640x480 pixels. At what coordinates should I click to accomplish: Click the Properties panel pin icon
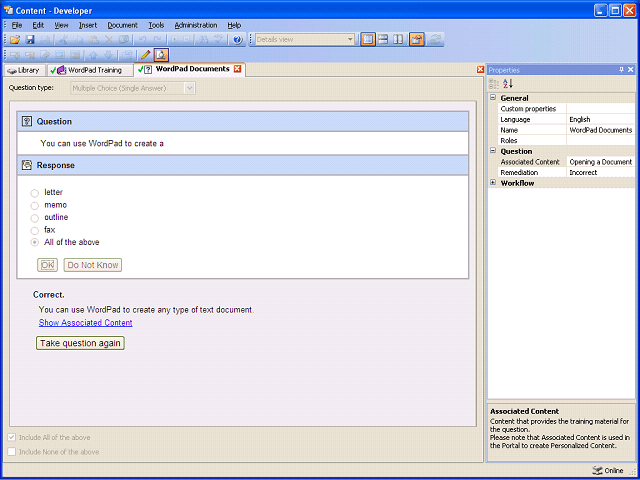pyautogui.click(x=622, y=70)
